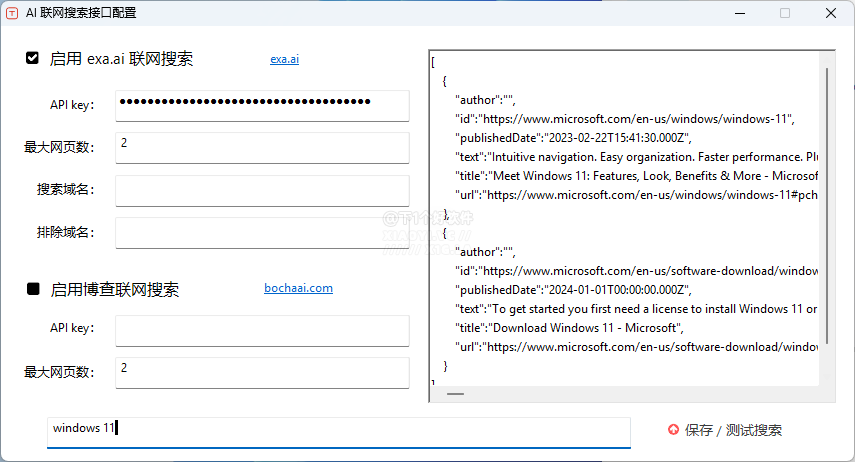Close the AI 联网搜索接口配置 window

[830, 13]
